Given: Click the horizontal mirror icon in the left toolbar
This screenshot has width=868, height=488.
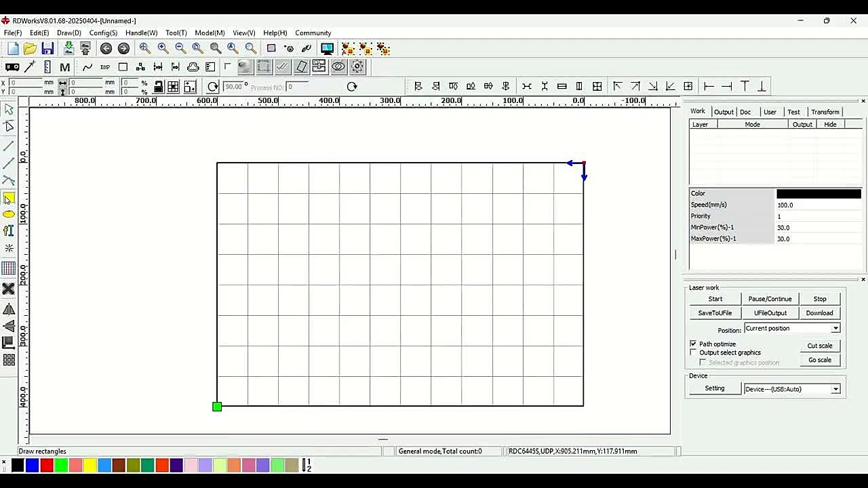Looking at the screenshot, I should tap(9, 310).
